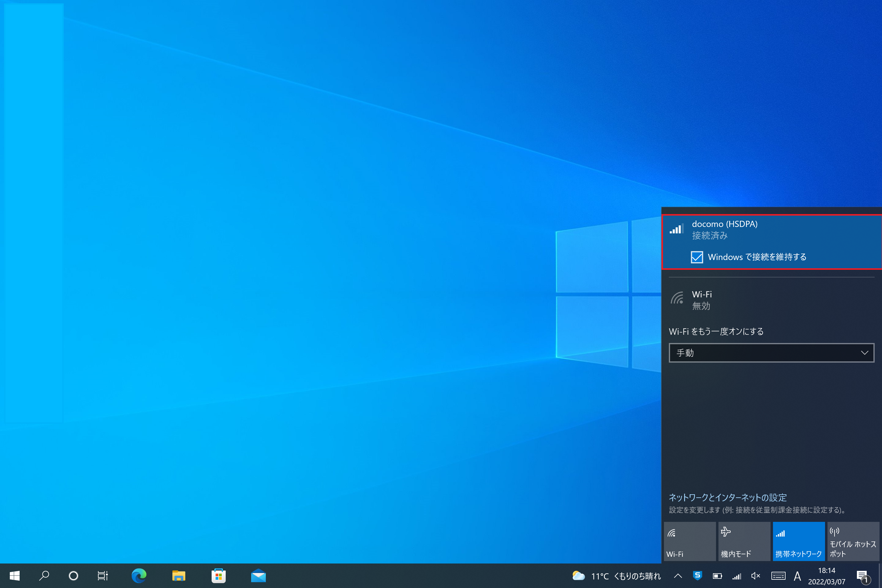Image resolution: width=882 pixels, height=588 pixels.
Task: Open the Windows Start menu
Action: click(x=15, y=576)
